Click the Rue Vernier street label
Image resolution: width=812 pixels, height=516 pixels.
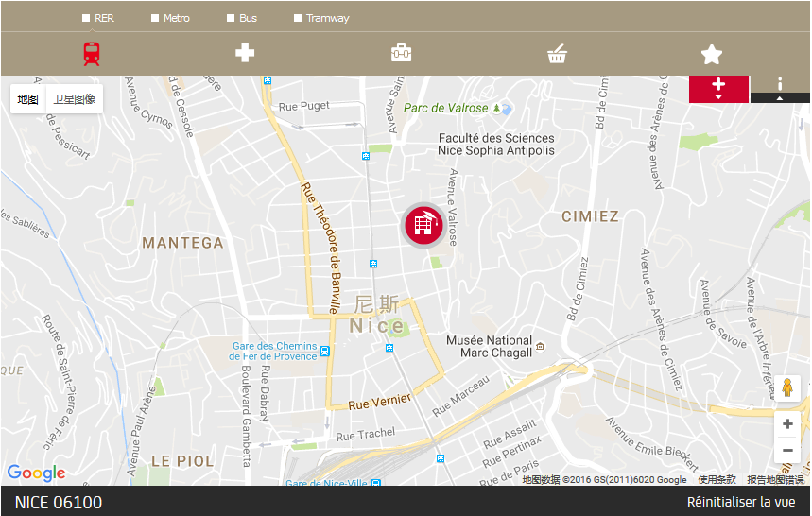(x=380, y=402)
